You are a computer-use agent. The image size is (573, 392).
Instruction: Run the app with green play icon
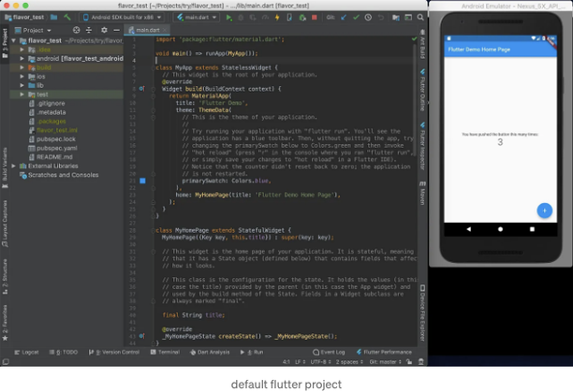[228, 17]
